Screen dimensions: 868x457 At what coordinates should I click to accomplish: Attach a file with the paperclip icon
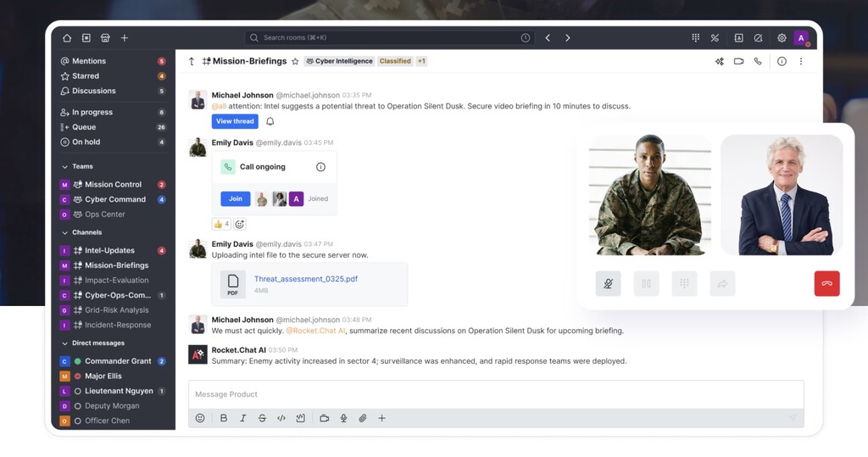coord(363,418)
